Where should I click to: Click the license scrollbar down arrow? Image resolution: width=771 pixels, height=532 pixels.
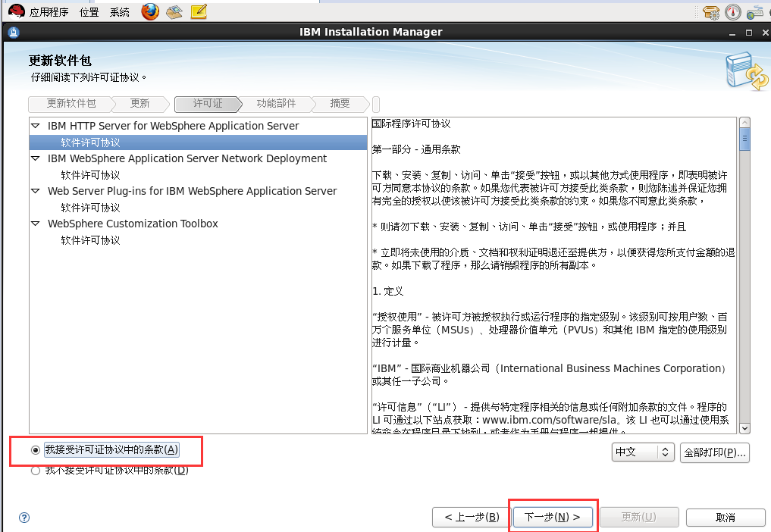745,428
